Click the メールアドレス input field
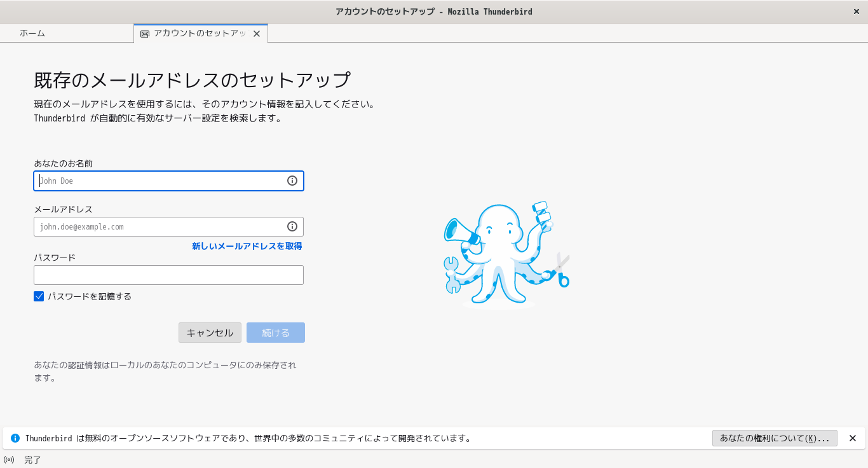 pyautogui.click(x=168, y=226)
